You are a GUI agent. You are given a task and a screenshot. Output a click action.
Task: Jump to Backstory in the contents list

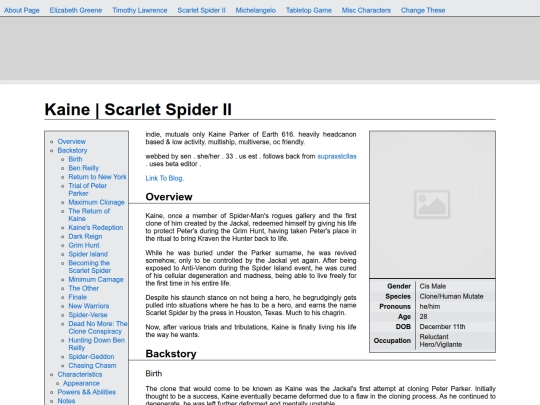tap(72, 150)
